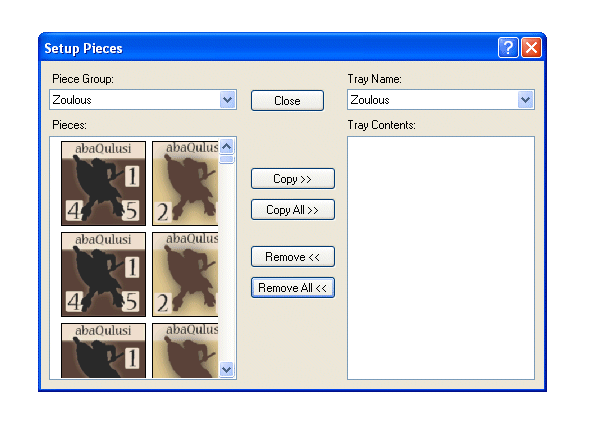Viewport: 589px width, 421px height.
Task: Click the Remove All << button
Action: [x=293, y=288]
